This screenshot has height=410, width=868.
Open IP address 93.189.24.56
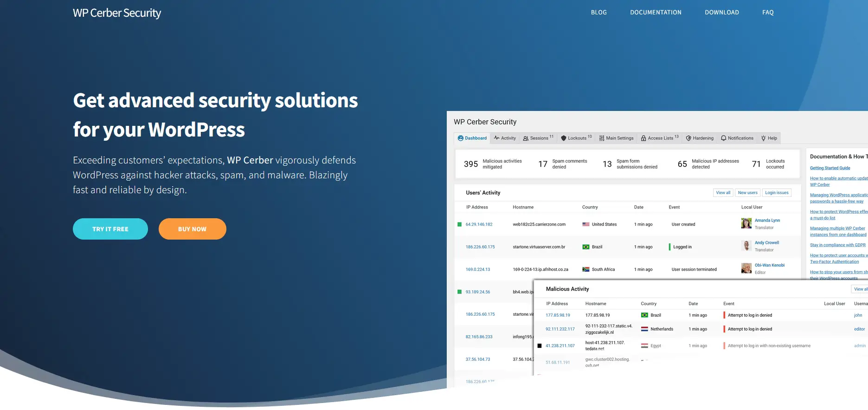coord(478,292)
